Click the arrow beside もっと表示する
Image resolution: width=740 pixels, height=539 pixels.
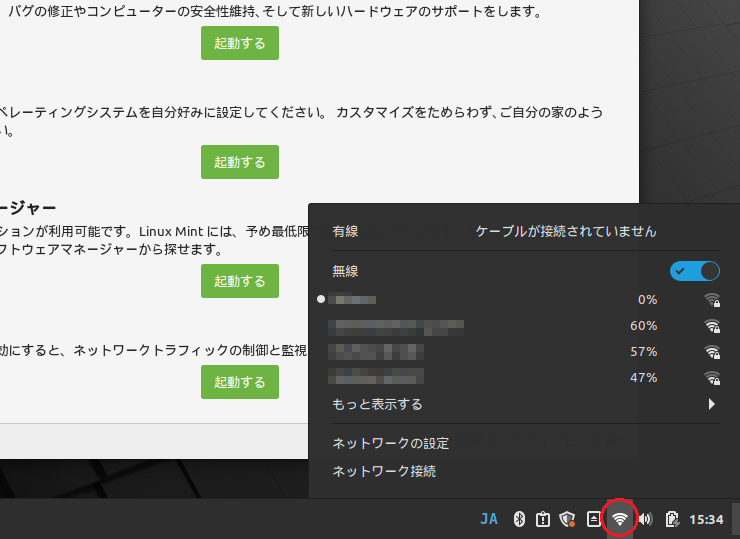712,404
